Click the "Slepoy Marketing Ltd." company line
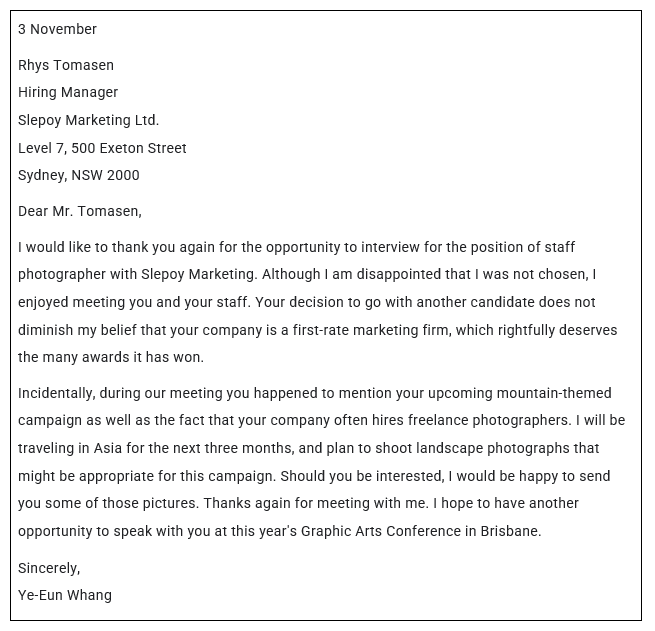The width and height of the screenshot is (655, 631). tap(88, 120)
